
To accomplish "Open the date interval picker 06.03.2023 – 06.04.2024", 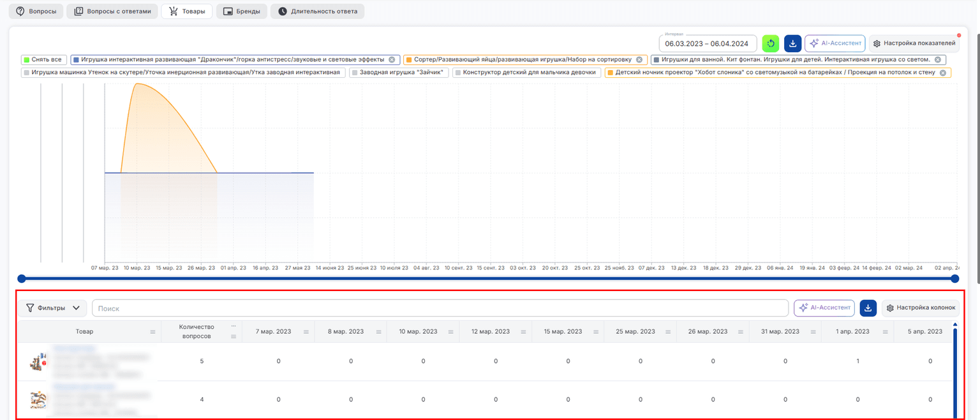I will [x=708, y=43].
